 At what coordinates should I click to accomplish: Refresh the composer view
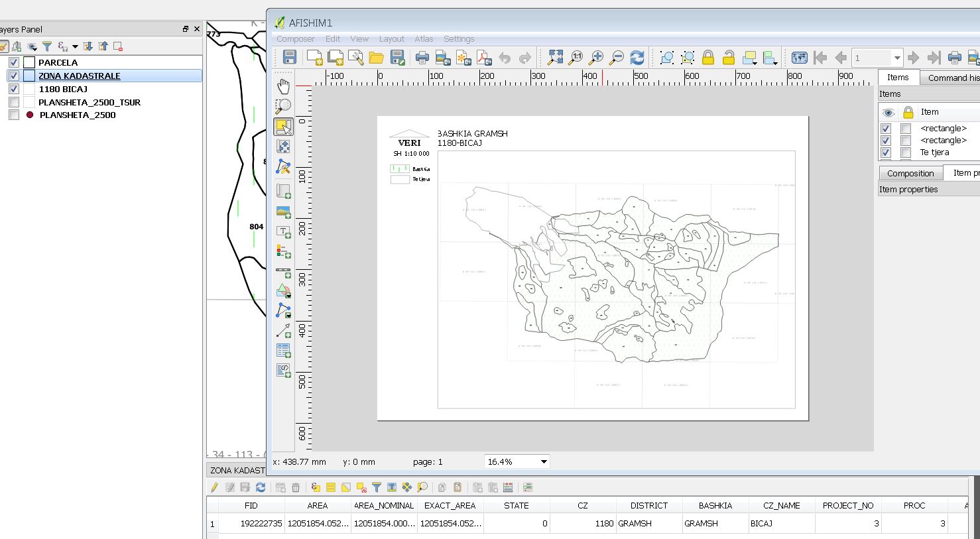pos(637,58)
